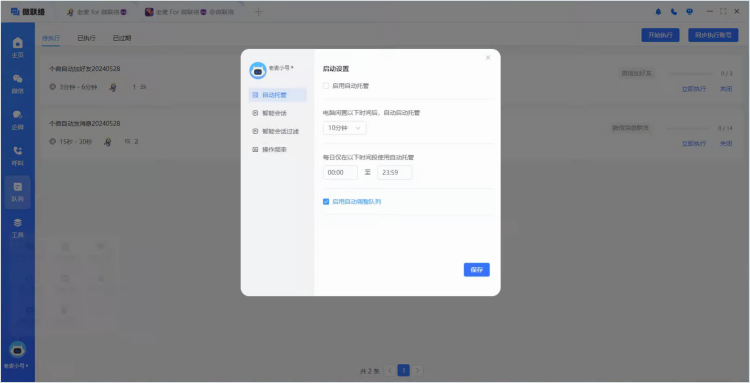The image size is (750, 383).
Task: Click 共 2 条 total count text
Action: pos(369,371)
